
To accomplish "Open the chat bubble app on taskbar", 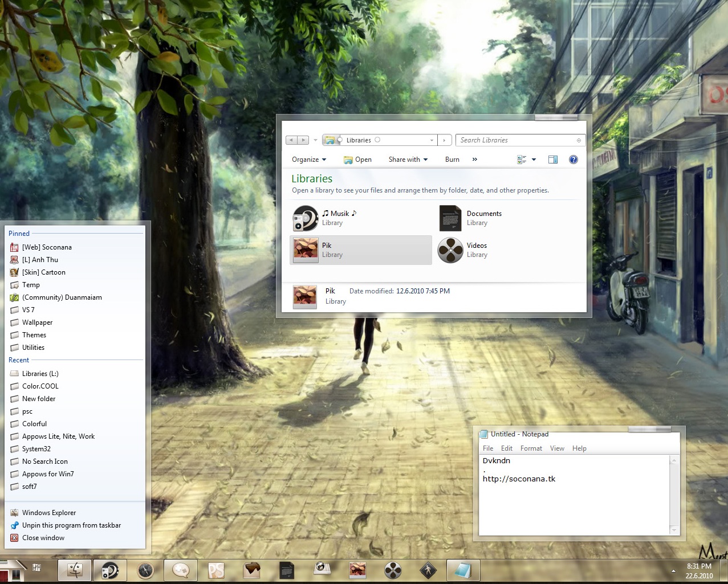I will point(181,570).
